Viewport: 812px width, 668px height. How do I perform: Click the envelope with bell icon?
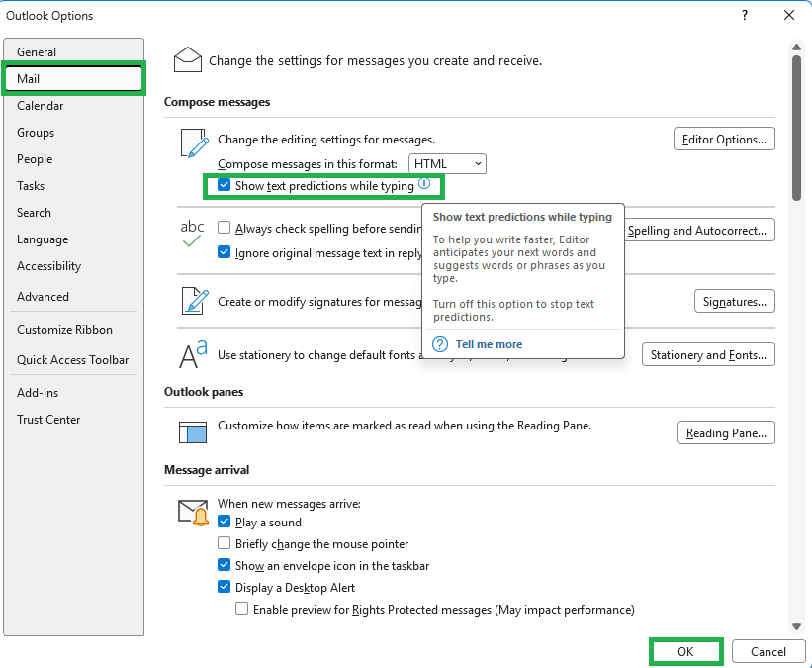tap(194, 513)
